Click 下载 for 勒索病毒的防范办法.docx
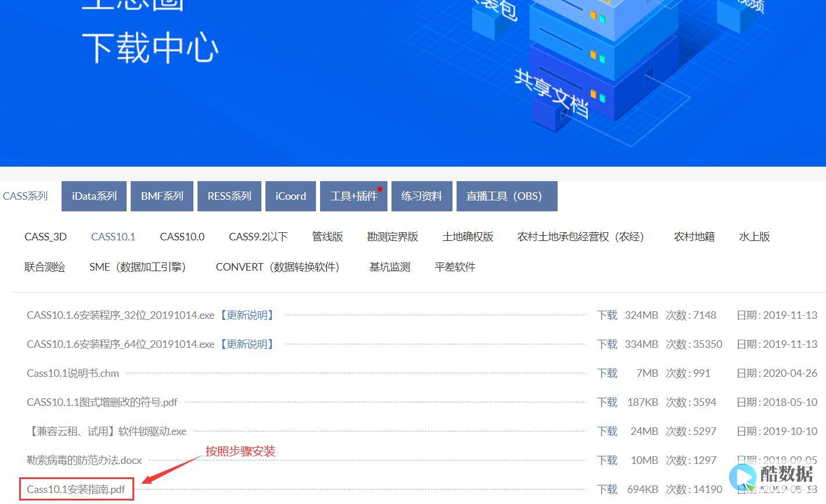The width and height of the screenshot is (826, 504). tap(607, 460)
